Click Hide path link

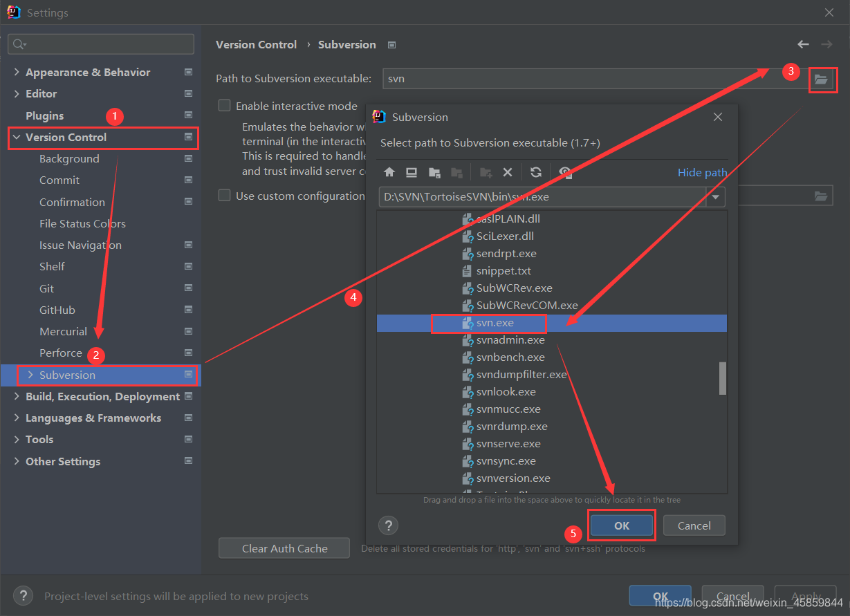tap(702, 172)
